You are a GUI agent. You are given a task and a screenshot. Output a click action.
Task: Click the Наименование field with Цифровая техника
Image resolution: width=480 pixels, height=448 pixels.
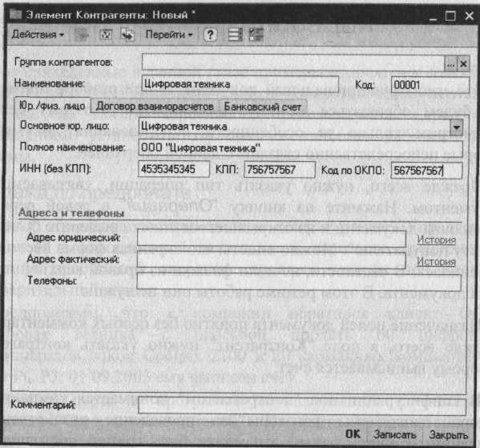tap(240, 84)
